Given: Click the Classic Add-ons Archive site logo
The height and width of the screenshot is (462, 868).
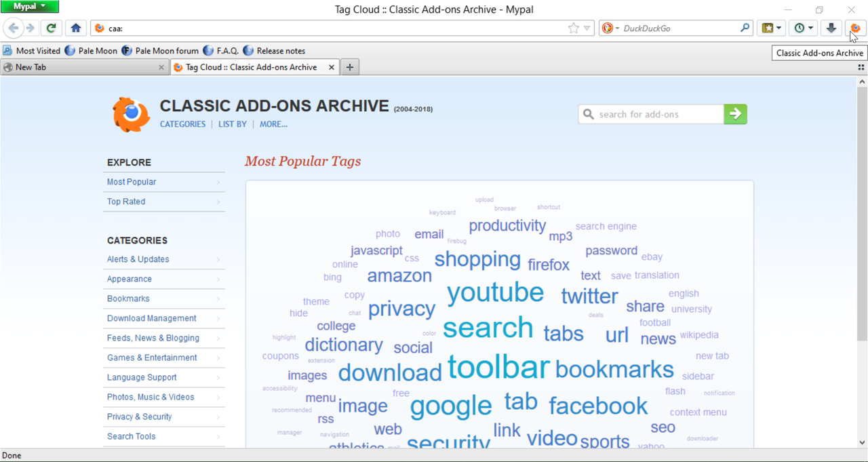Looking at the screenshot, I should pyautogui.click(x=132, y=114).
